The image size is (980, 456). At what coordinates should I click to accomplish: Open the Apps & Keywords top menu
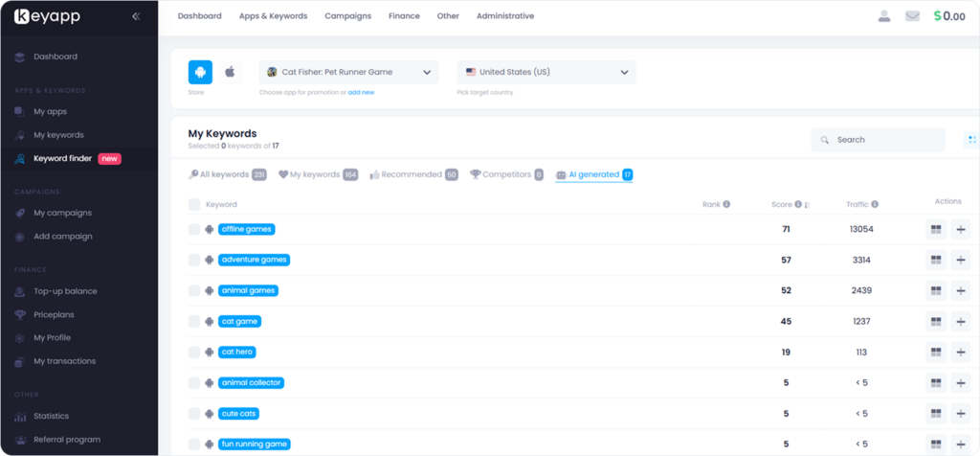click(273, 16)
